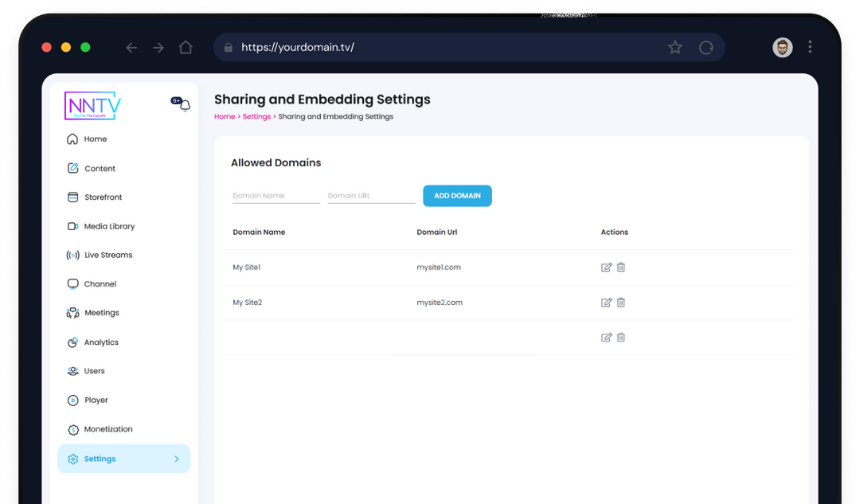This screenshot has height=504, width=860.
Task: Bookmark page with the star icon
Action: [x=675, y=48]
